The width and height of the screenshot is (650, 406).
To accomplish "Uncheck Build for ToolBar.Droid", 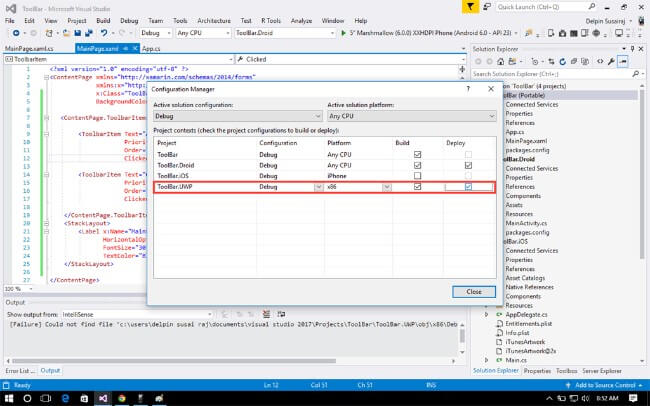I will 417,165.
